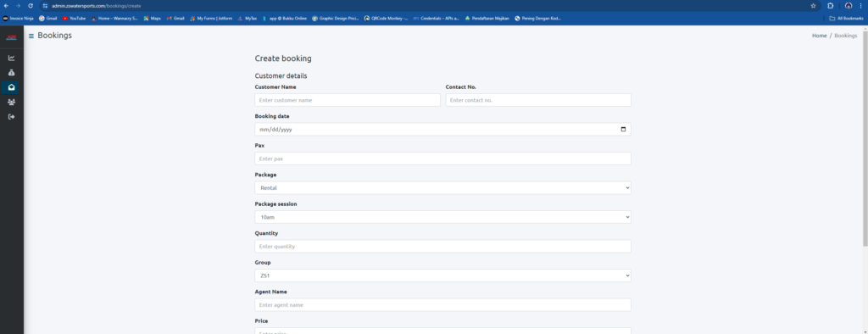Open the browser profile avatar

pos(849,6)
